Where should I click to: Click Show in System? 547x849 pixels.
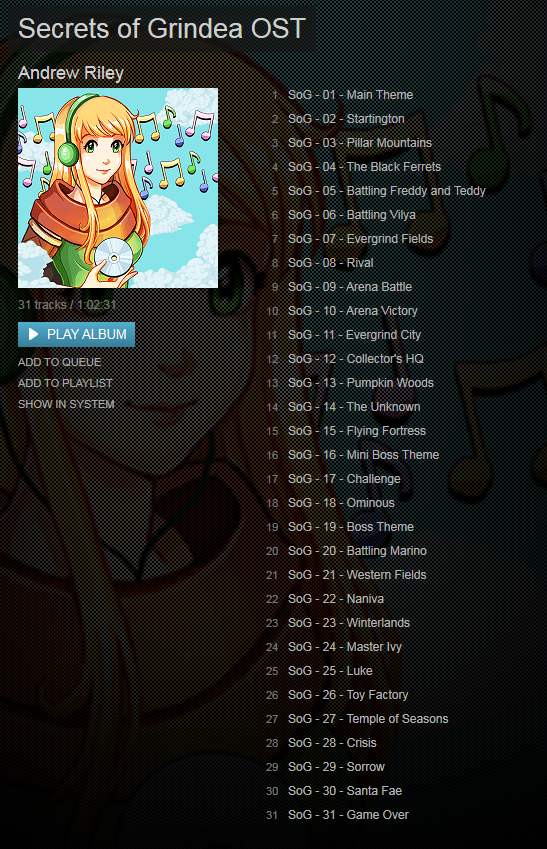pyautogui.click(x=66, y=404)
